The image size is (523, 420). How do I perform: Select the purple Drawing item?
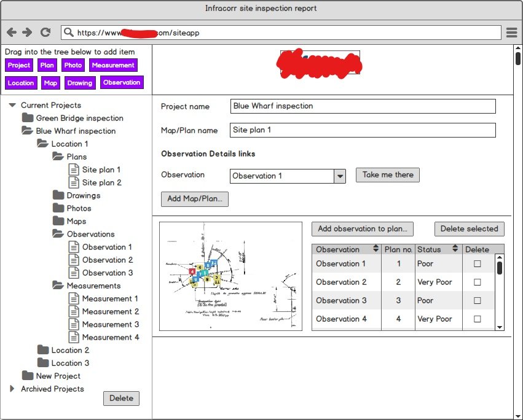tap(80, 83)
